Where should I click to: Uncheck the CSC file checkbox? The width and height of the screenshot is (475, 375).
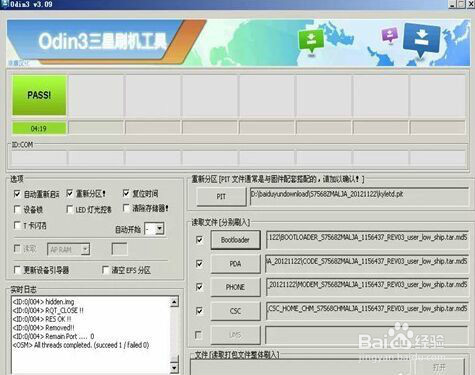pyautogui.click(x=199, y=311)
